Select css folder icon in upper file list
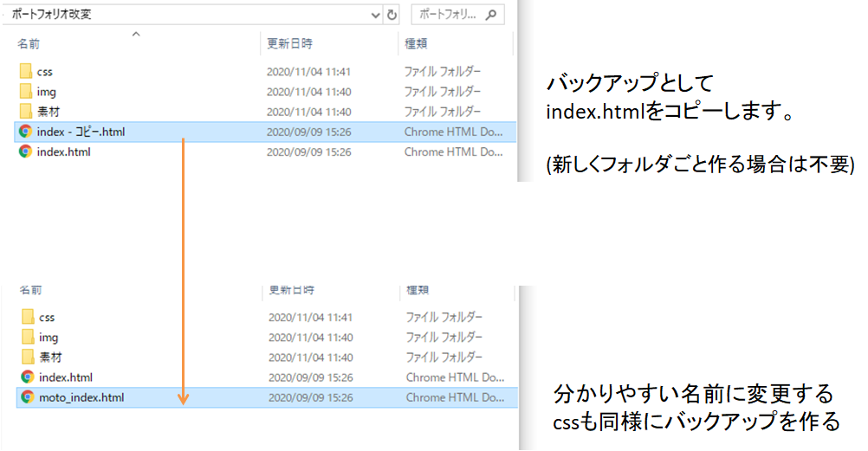The height and width of the screenshot is (451, 868). (25, 71)
